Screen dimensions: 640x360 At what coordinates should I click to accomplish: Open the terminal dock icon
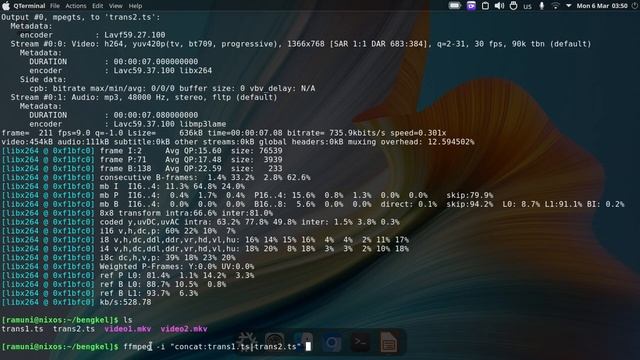(360, 342)
